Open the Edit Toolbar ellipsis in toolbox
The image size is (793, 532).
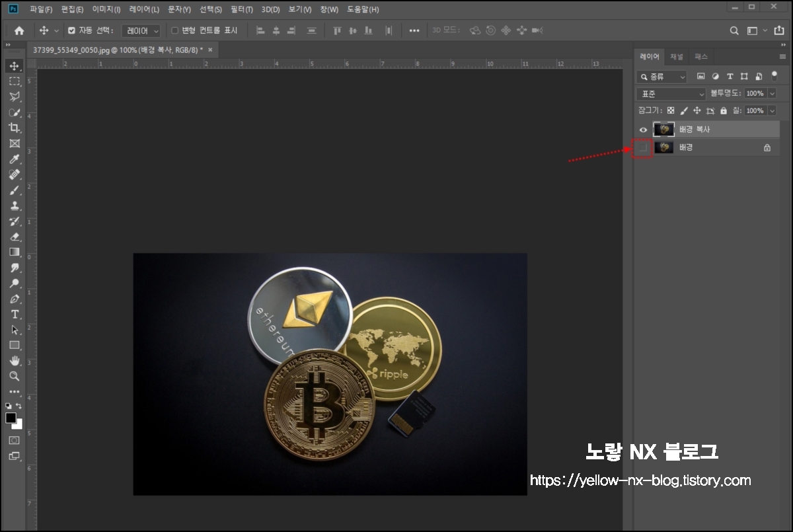pyautogui.click(x=15, y=392)
